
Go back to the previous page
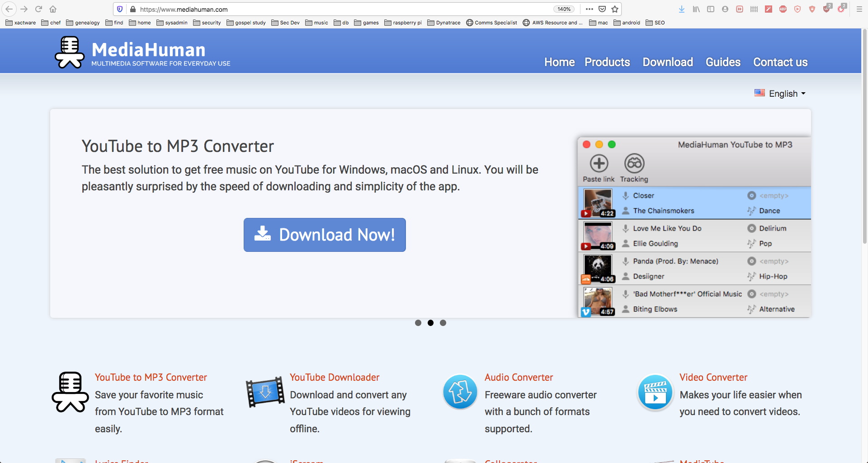(9, 9)
